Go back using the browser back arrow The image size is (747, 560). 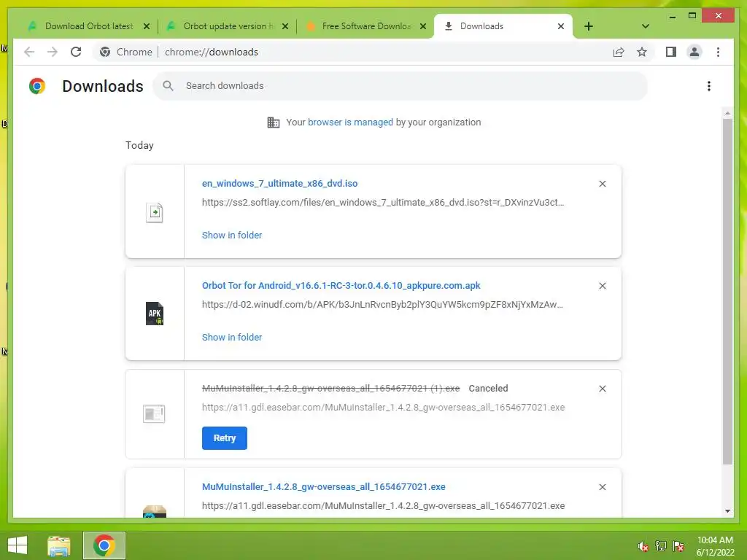pyautogui.click(x=29, y=52)
